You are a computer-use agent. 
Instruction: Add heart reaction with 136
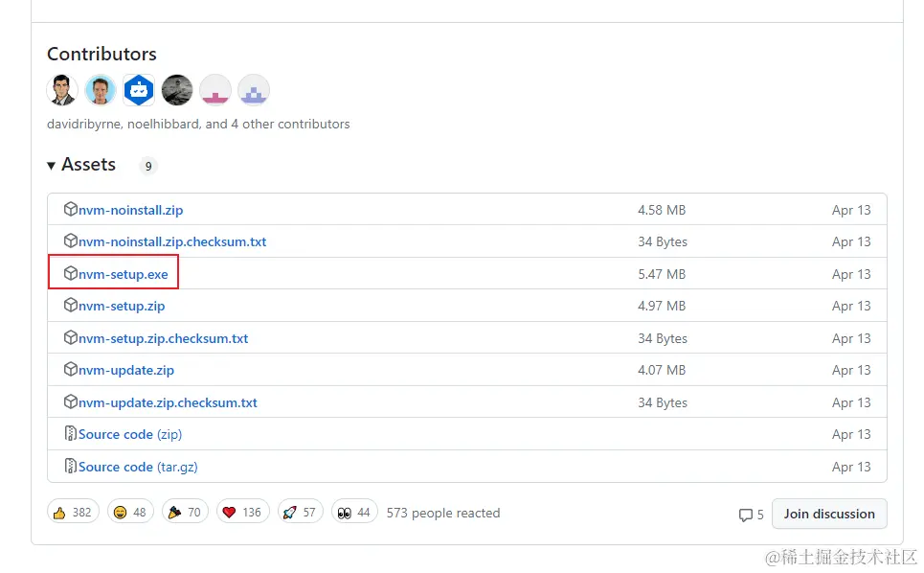[x=243, y=512]
